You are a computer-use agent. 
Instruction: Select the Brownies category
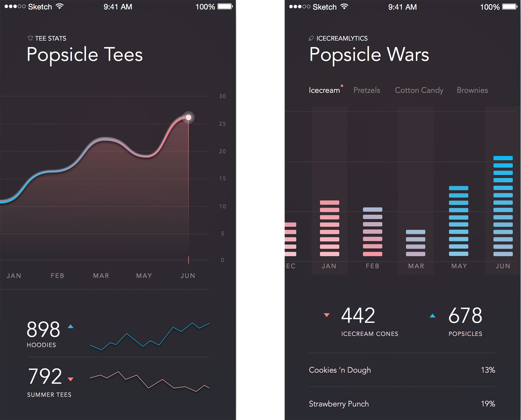[x=472, y=90]
